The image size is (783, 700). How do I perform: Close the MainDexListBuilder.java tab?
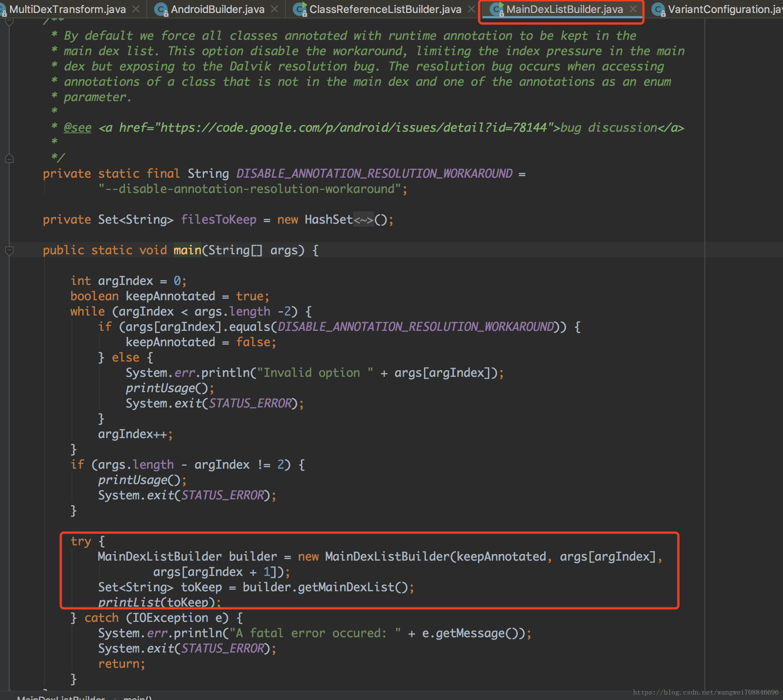tap(633, 9)
